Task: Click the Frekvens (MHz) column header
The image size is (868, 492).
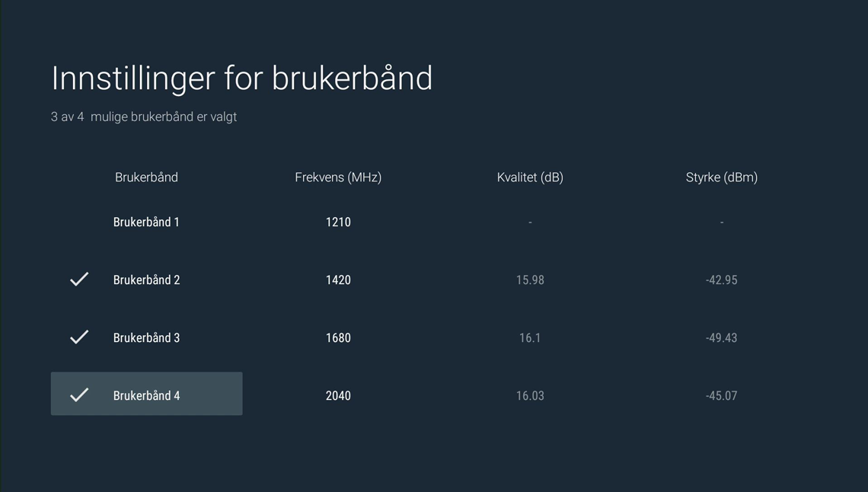Action: click(338, 177)
